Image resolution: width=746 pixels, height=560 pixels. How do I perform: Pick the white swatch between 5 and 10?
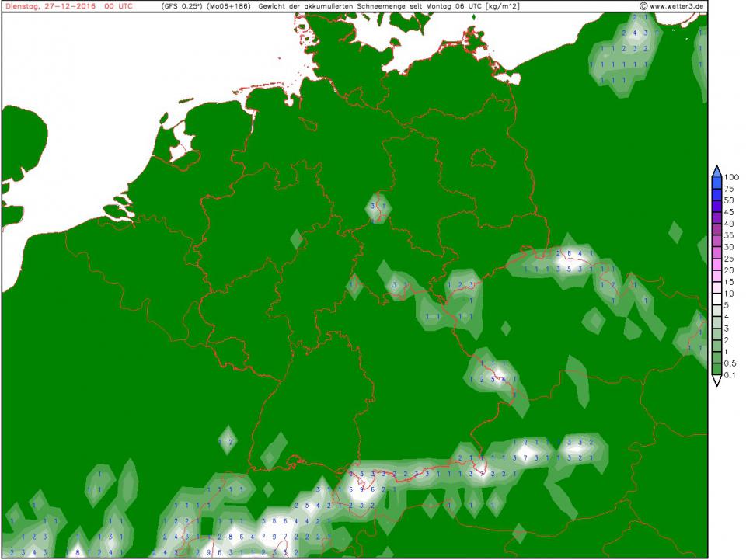[x=716, y=300]
